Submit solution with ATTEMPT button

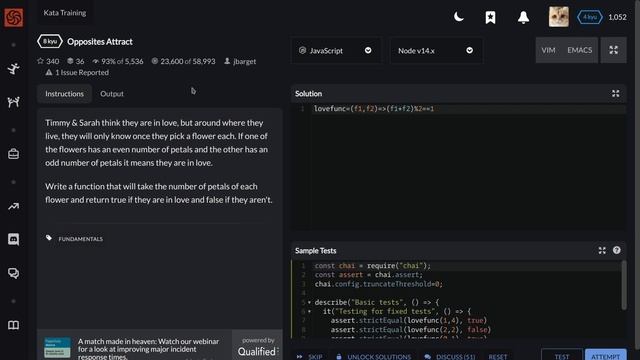tap(605, 356)
